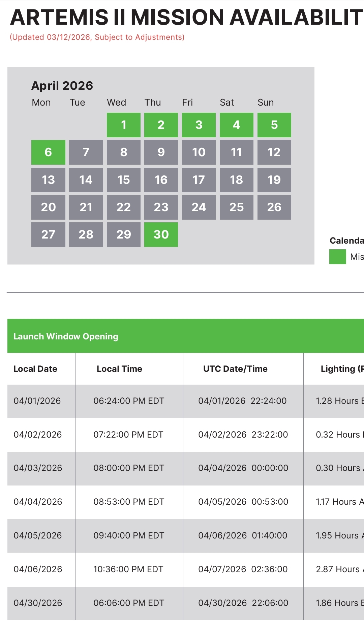Image resolution: width=364 pixels, height=638 pixels.
Task: Select April 5 on the calendar
Action: tap(274, 125)
